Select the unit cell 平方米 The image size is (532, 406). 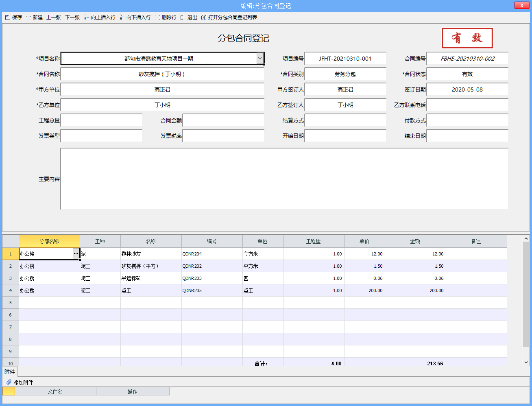263,266
